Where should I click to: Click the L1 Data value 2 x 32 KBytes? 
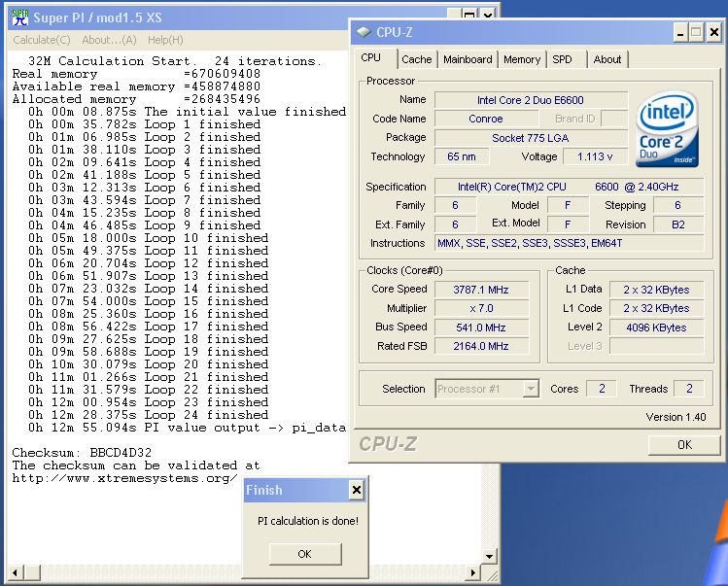click(656, 290)
